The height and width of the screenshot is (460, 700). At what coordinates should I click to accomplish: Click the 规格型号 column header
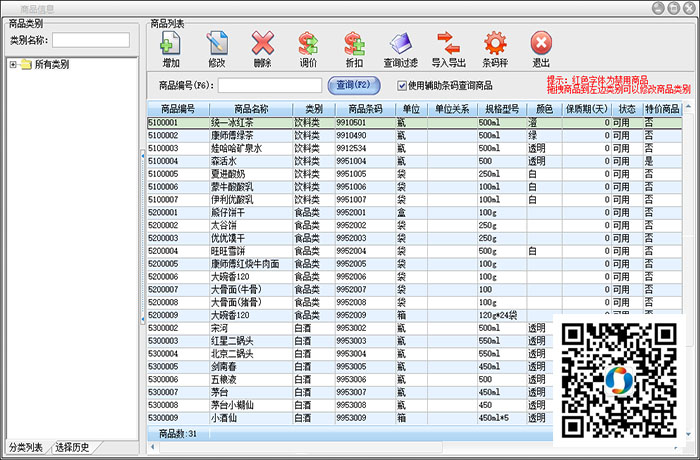pos(502,109)
